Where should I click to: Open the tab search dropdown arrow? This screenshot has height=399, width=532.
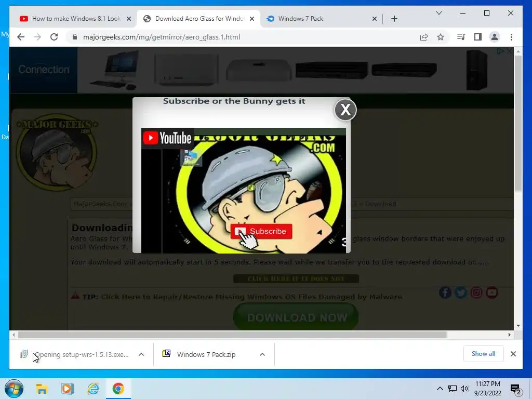pos(438,13)
